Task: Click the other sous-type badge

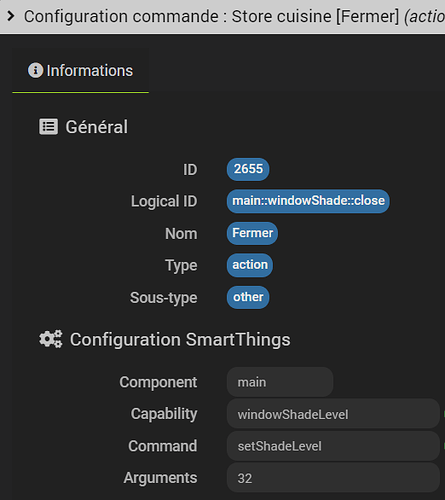Action: click(x=248, y=297)
